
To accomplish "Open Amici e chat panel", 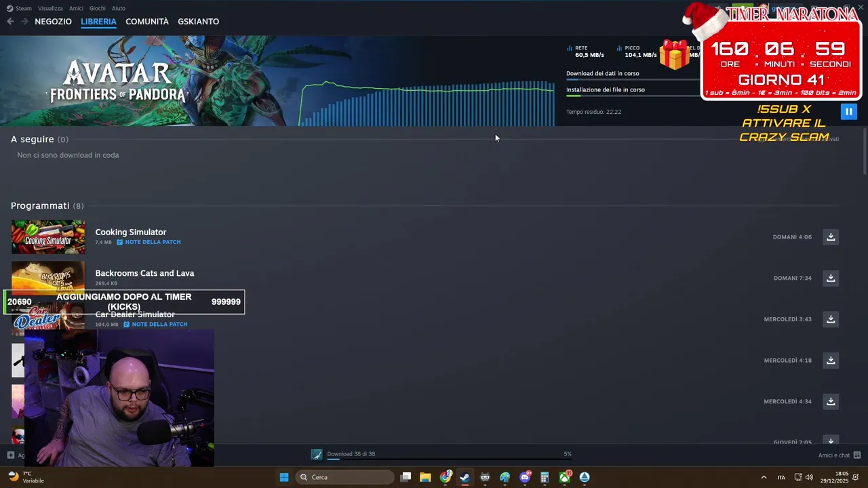I will pos(834,455).
